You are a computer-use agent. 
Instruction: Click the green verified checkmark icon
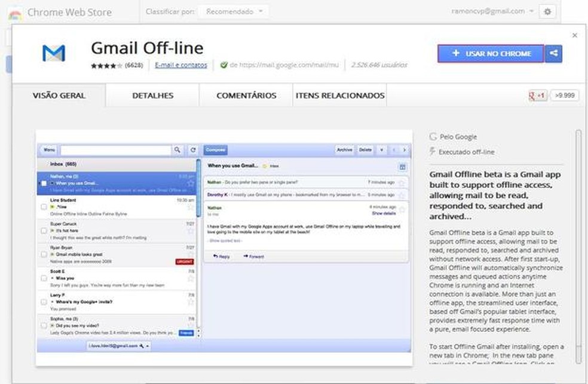[224, 65]
